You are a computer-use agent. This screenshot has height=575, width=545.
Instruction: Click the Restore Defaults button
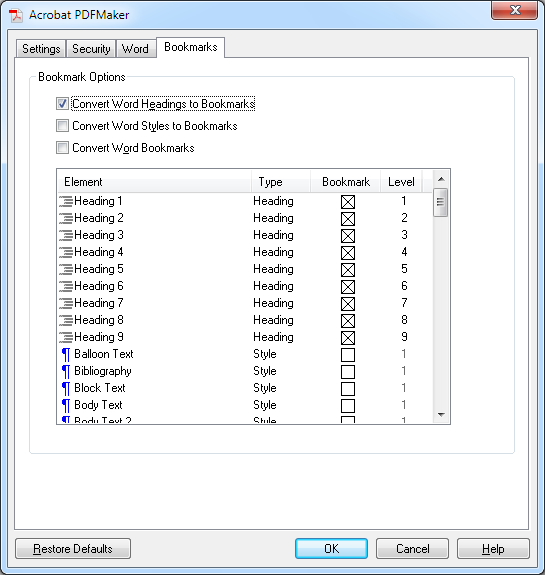(73, 549)
